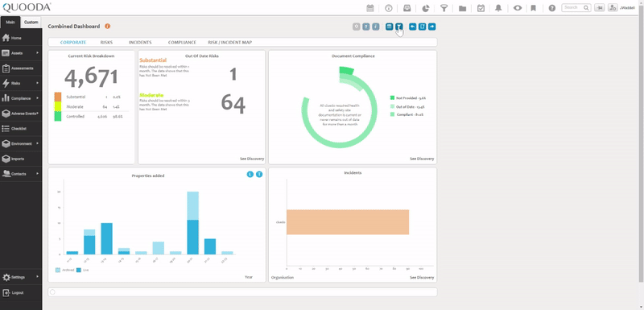Click the grey gear dashboard settings button

tap(356, 27)
